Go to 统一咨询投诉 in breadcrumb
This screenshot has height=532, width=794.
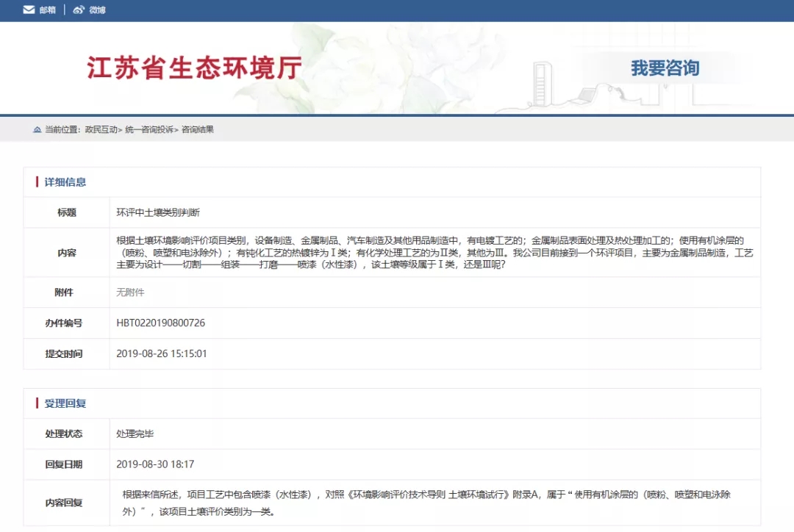[149, 129]
